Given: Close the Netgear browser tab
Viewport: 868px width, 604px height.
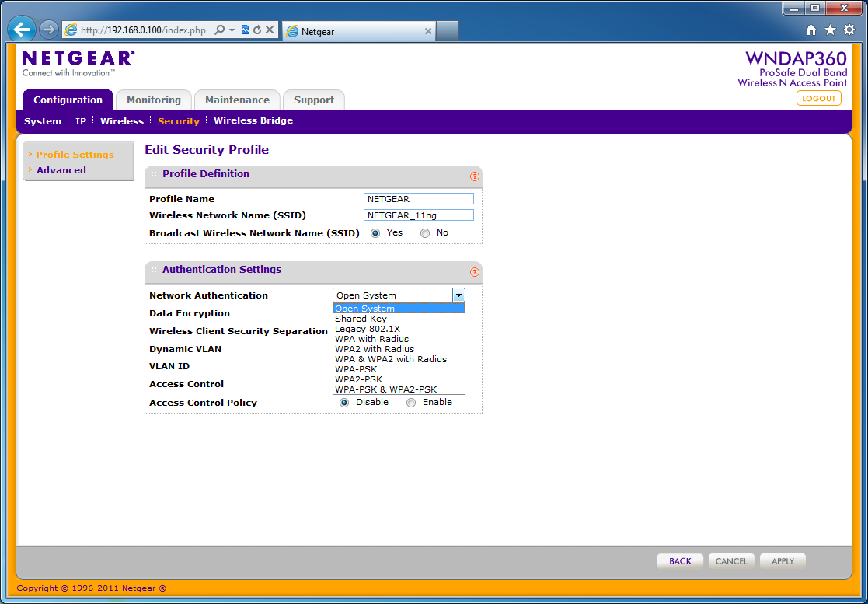Looking at the screenshot, I should click(428, 32).
